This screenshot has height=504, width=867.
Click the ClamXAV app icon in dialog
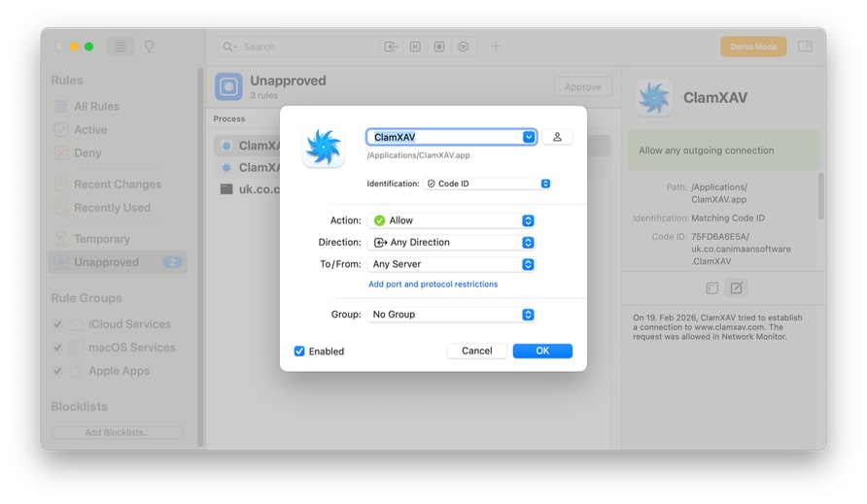(324, 147)
